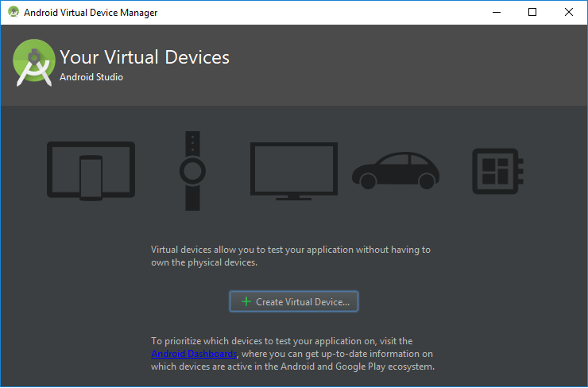Click the "Your Virtual Devices" heading
This screenshot has height=388, width=588.
[x=145, y=57]
